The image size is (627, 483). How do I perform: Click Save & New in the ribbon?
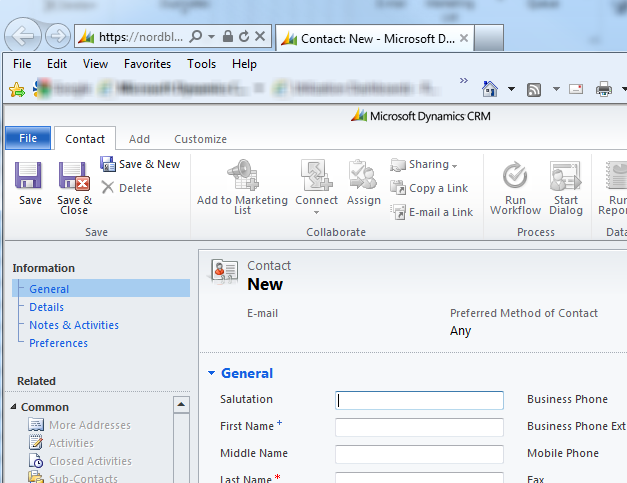(x=140, y=164)
